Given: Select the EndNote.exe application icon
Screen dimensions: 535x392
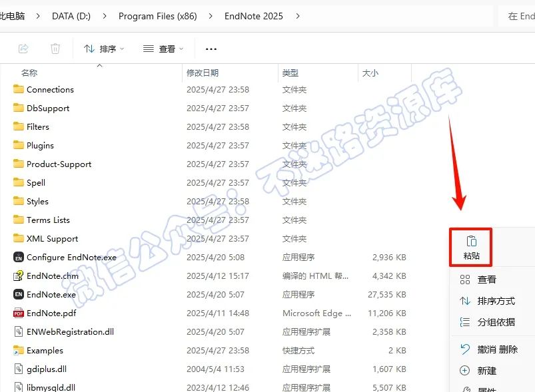Looking at the screenshot, I should click(19, 294).
